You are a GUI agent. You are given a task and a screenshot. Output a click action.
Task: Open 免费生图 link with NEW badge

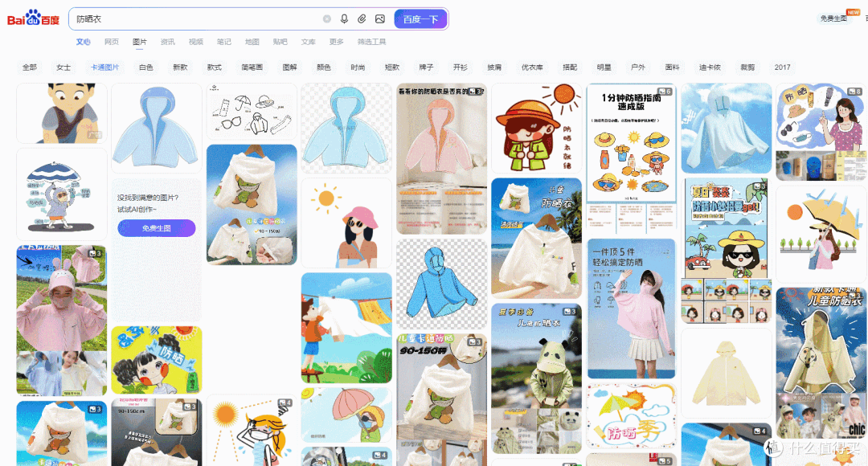pyautogui.click(x=833, y=18)
